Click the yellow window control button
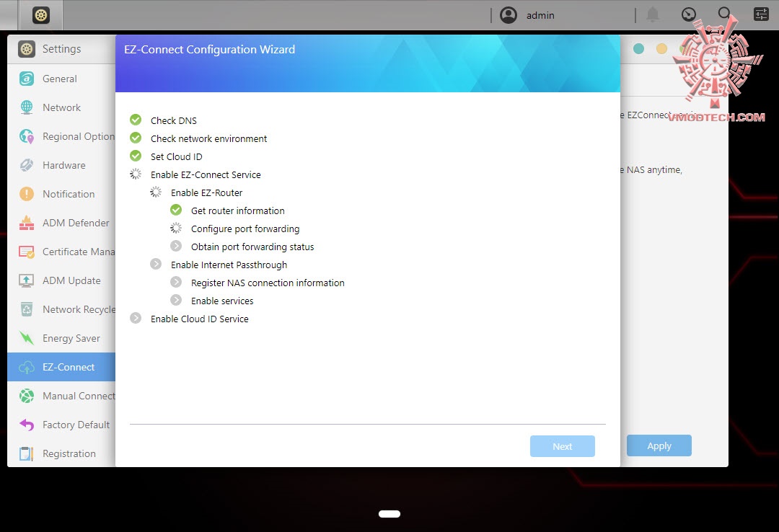 661,48
